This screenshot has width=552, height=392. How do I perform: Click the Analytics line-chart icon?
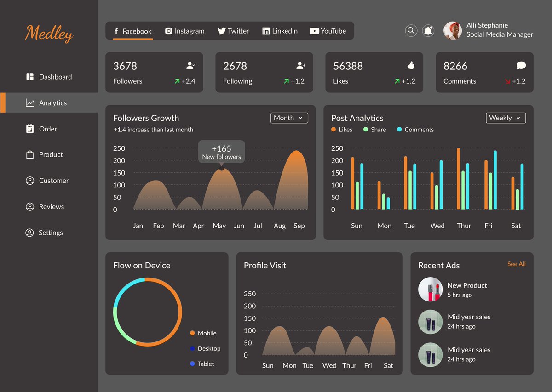(30, 103)
